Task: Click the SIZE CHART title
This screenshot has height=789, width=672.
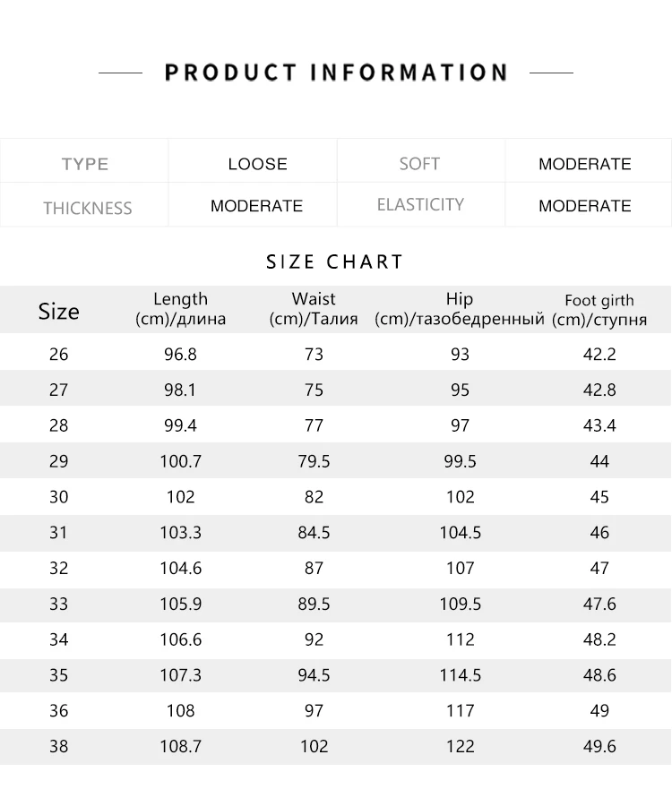Action: 335,262
